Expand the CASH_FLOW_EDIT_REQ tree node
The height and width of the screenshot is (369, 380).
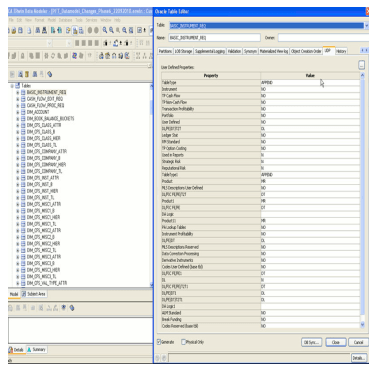[18, 99]
